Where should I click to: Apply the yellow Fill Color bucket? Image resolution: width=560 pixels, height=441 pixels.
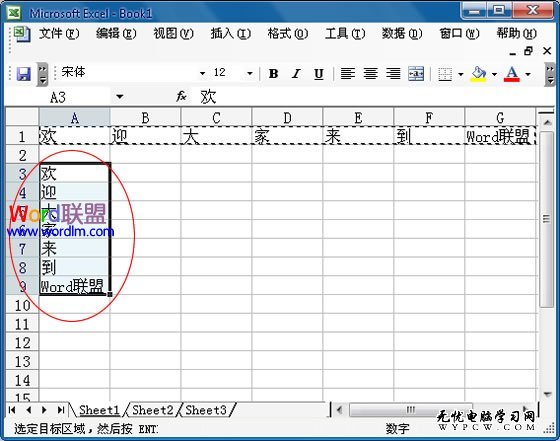coord(479,74)
